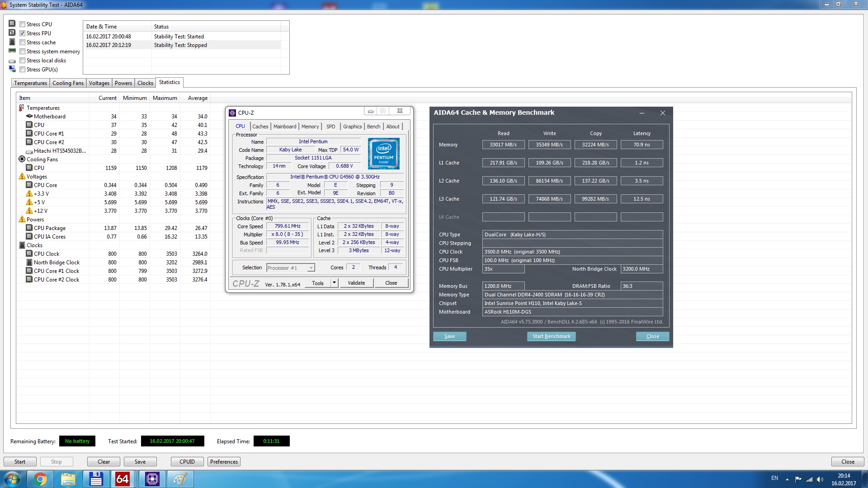Show hidden tray icons arrow
The height and width of the screenshot is (488, 868).
[787, 479]
